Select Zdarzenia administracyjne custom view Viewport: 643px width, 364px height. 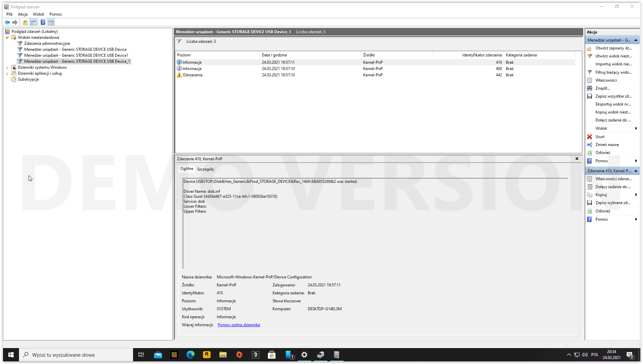coord(47,43)
